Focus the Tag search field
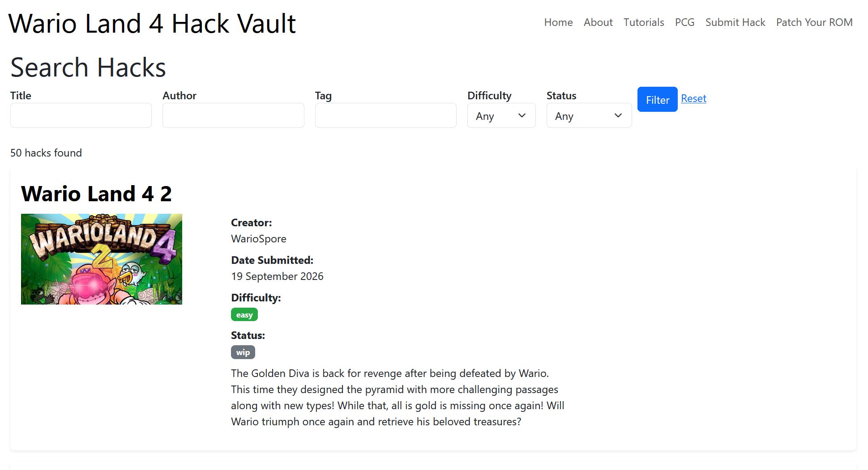Viewport: 868px width, 470px height. (x=386, y=115)
